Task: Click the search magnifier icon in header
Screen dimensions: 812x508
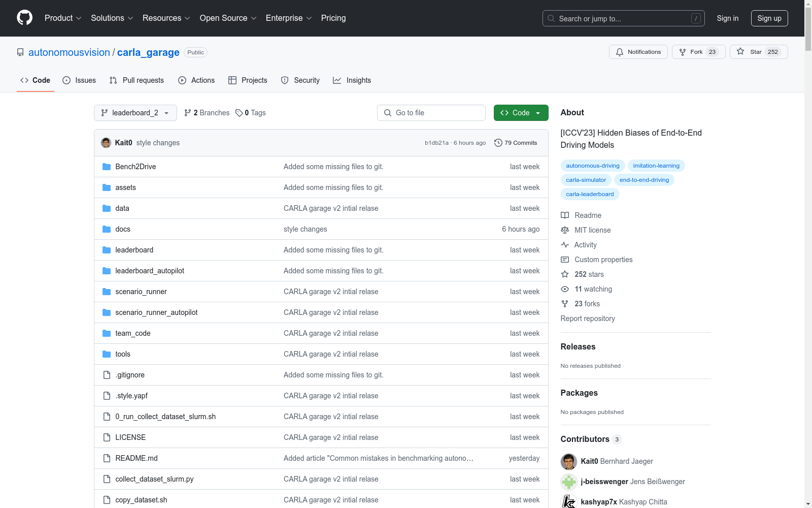Action: pyautogui.click(x=551, y=18)
